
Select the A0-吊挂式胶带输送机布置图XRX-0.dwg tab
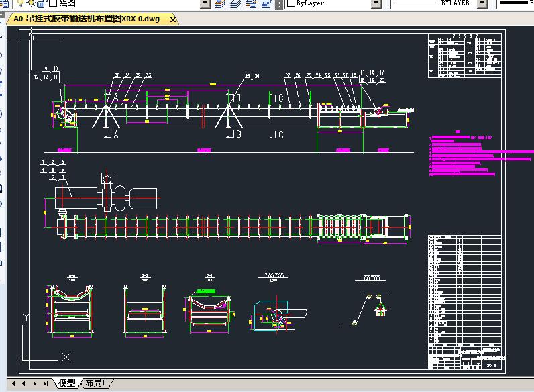pyautogui.click(x=87, y=19)
